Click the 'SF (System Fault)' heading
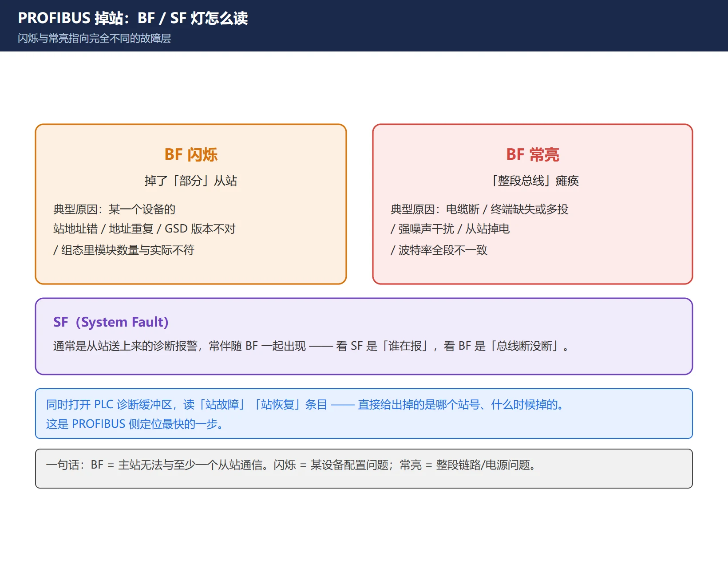728x568 pixels. 111,322
